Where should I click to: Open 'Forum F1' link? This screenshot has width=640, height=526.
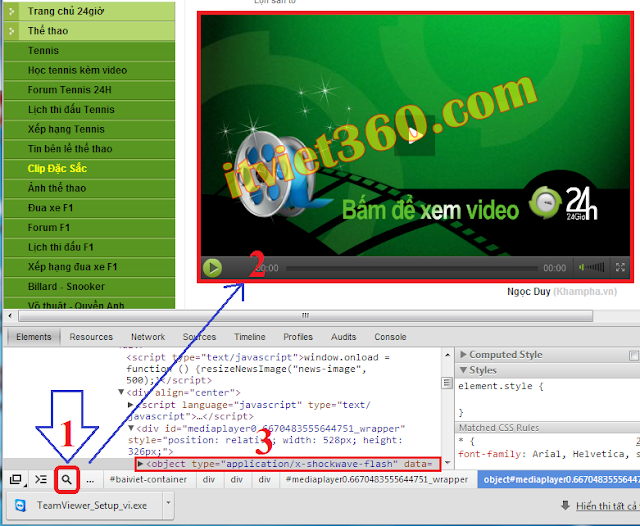(x=89, y=227)
